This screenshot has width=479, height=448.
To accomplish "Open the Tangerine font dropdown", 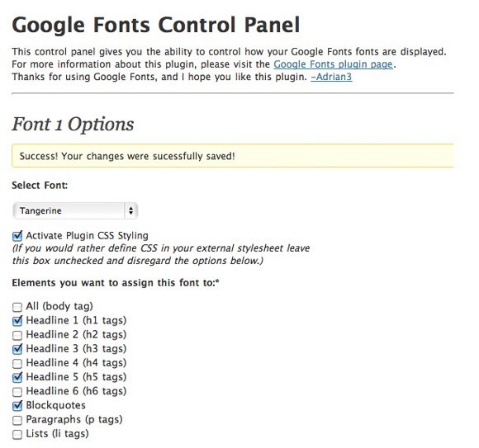I will click(75, 210).
